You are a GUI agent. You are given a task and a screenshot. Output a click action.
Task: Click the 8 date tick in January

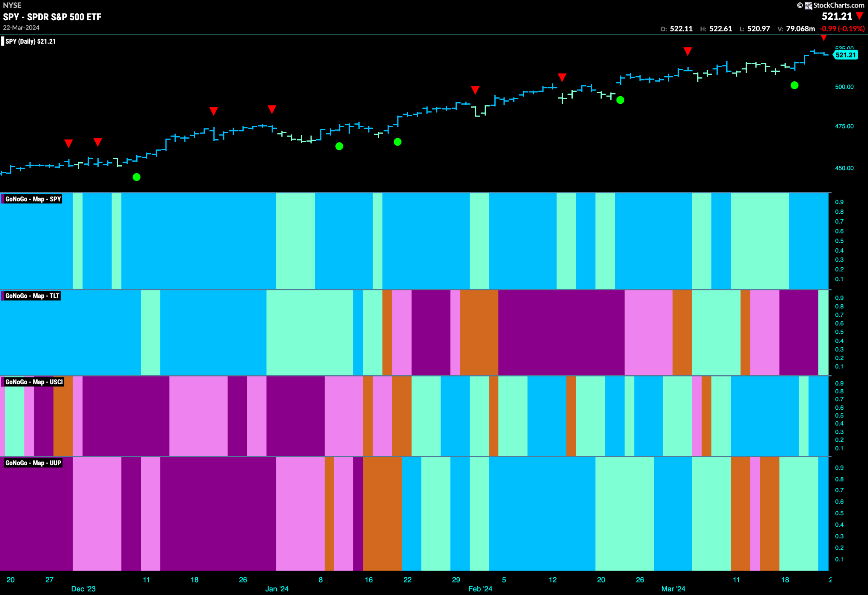click(320, 580)
